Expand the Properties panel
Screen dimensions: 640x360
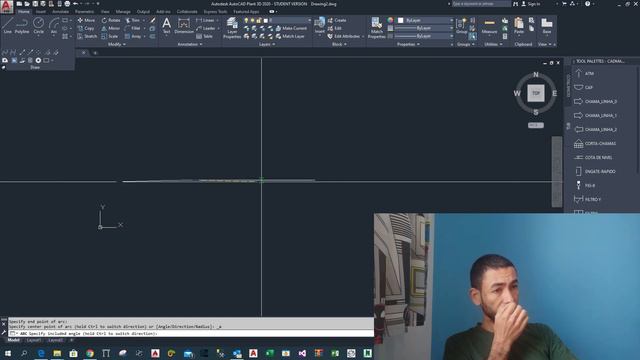point(408,44)
